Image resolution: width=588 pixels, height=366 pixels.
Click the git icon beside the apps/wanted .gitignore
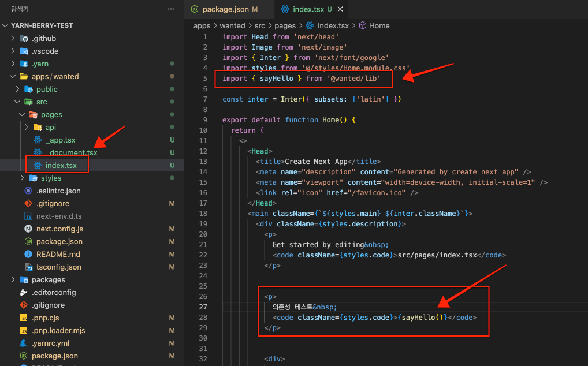coord(28,203)
